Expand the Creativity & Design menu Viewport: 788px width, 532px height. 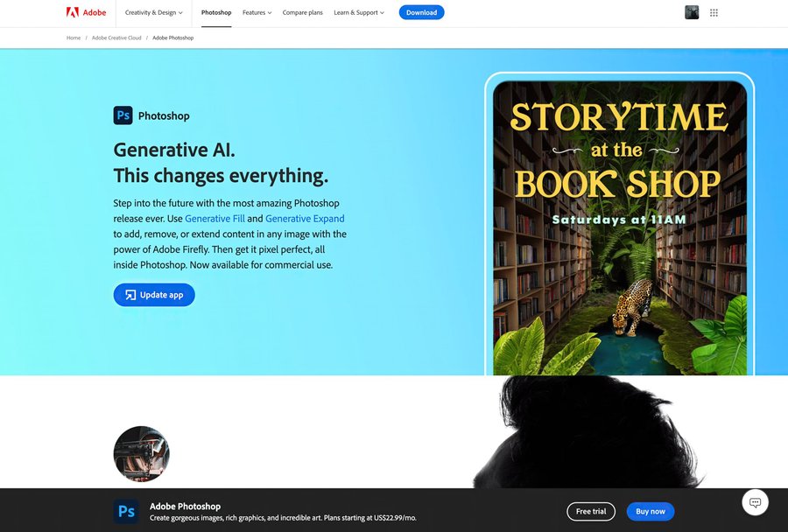154,12
